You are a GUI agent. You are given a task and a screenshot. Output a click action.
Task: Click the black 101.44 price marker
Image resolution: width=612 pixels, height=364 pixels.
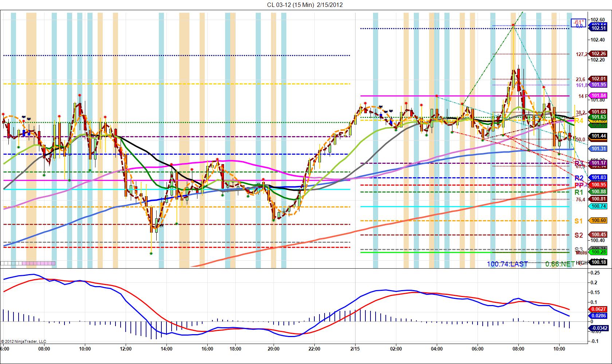pos(599,136)
